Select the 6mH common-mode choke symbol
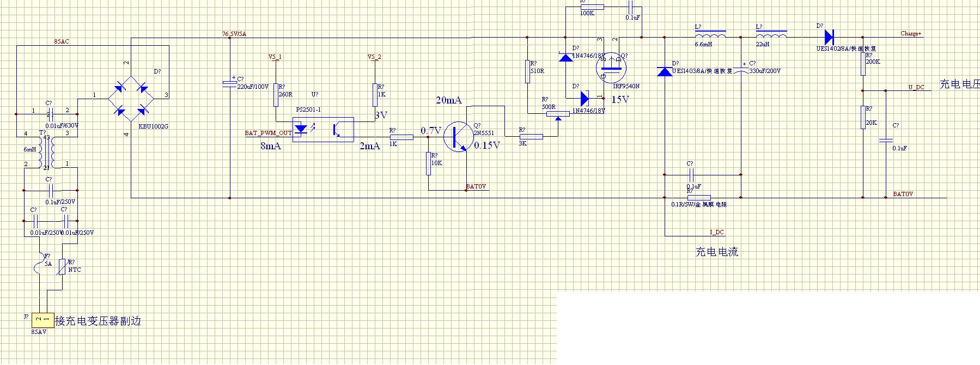 (46, 152)
